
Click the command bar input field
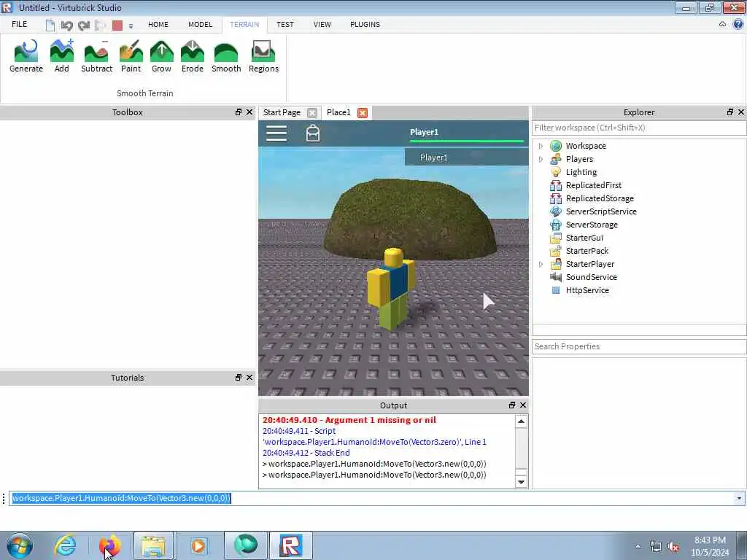pos(371,498)
